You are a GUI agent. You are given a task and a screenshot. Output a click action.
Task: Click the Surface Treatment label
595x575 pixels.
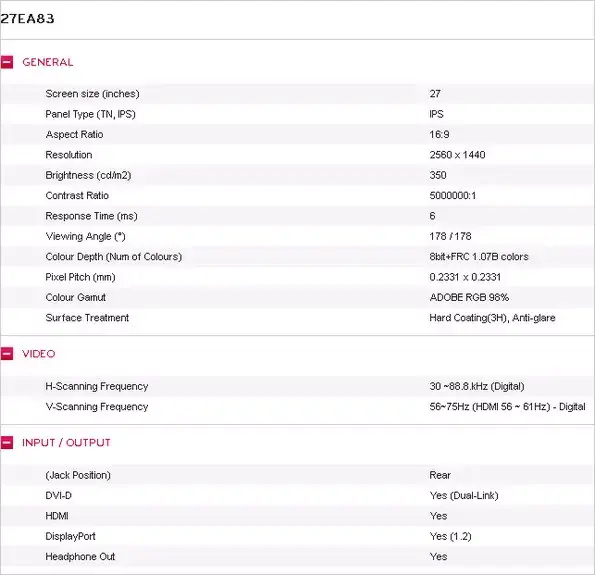click(x=87, y=318)
